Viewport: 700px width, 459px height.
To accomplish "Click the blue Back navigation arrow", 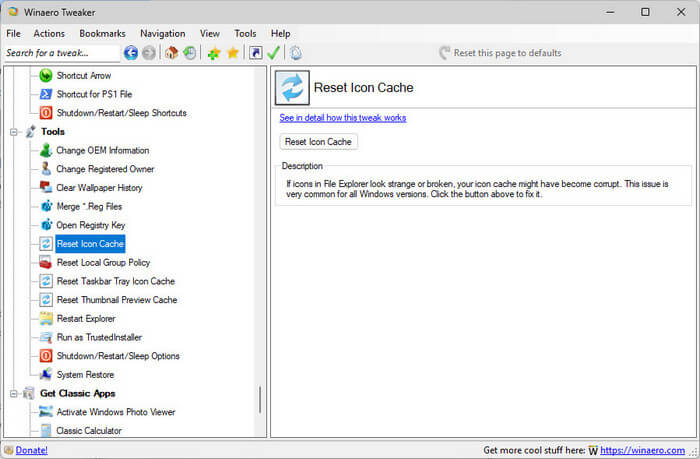I will [x=130, y=53].
